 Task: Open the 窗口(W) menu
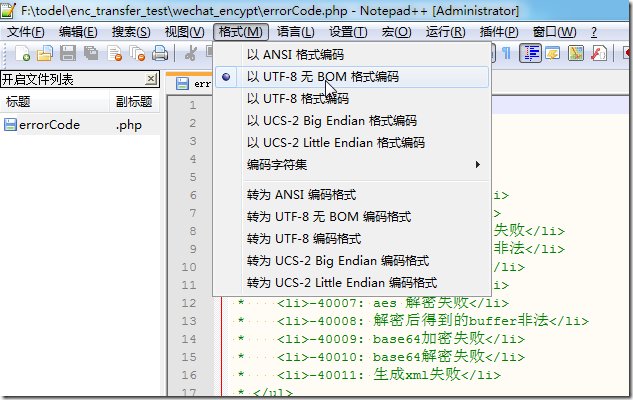[x=554, y=32]
